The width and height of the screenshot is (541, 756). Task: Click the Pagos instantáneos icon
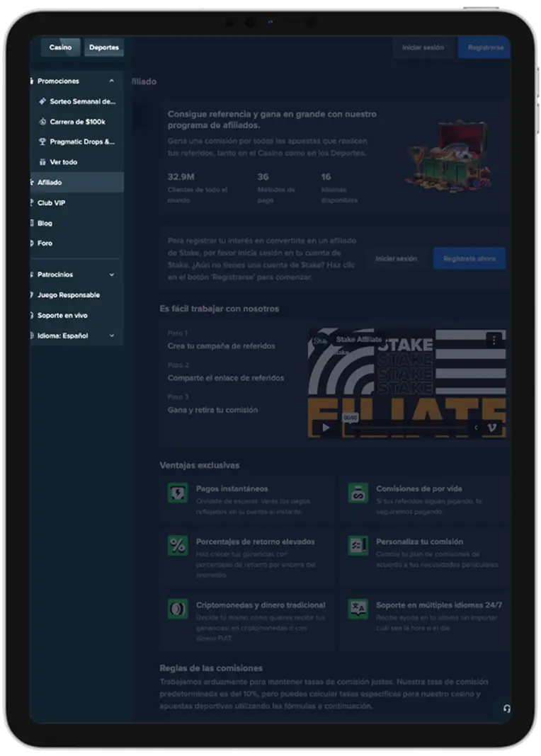tap(178, 493)
